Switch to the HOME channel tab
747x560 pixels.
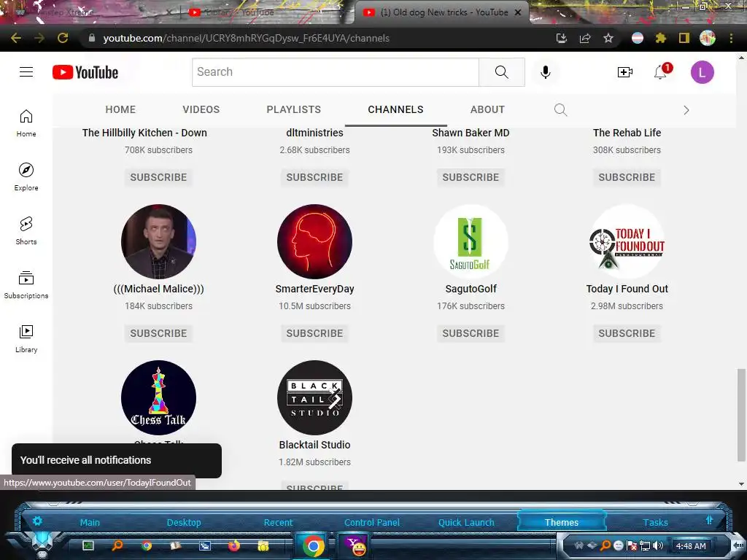tap(120, 109)
